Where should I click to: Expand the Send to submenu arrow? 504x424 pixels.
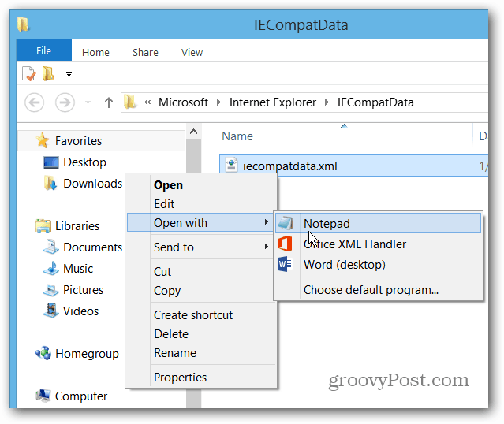(x=266, y=247)
